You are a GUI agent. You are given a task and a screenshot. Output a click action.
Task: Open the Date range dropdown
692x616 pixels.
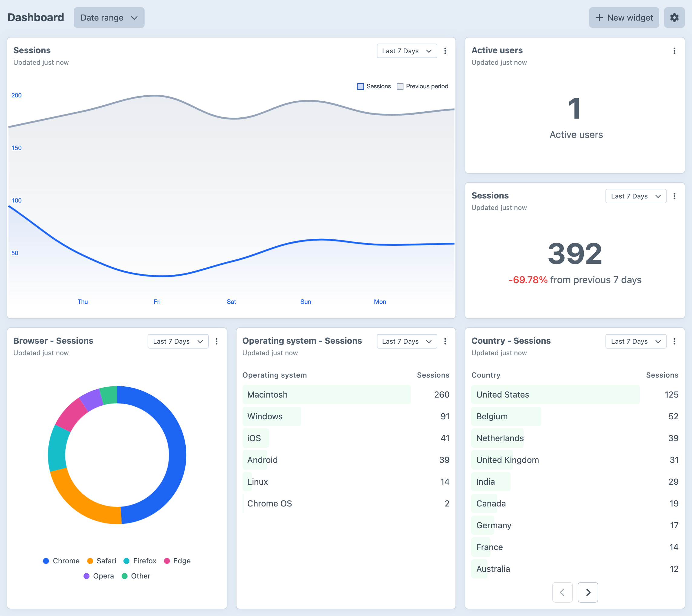pyautogui.click(x=109, y=18)
